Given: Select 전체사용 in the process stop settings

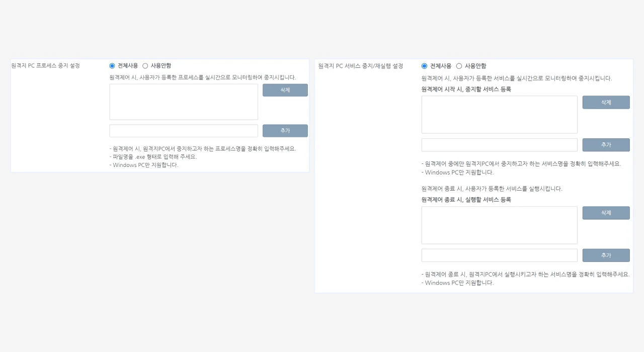Looking at the screenshot, I should point(112,66).
